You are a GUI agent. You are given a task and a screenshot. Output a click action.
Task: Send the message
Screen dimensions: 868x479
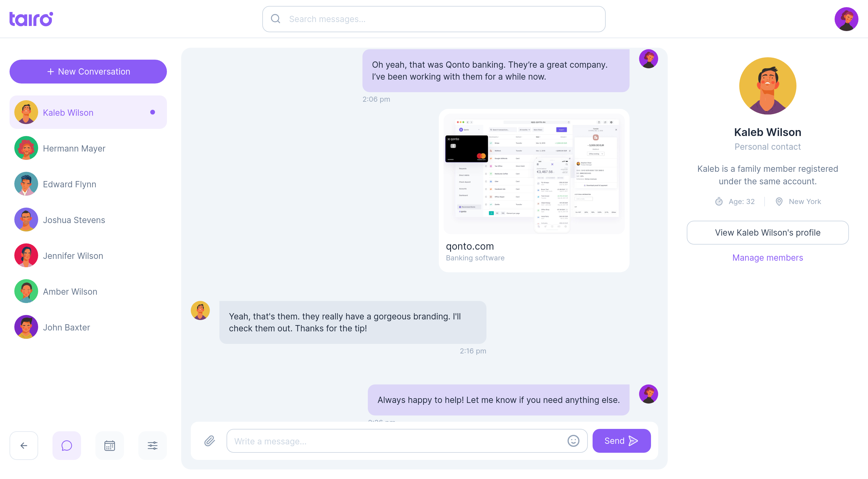pyautogui.click(x=621, y=441)
